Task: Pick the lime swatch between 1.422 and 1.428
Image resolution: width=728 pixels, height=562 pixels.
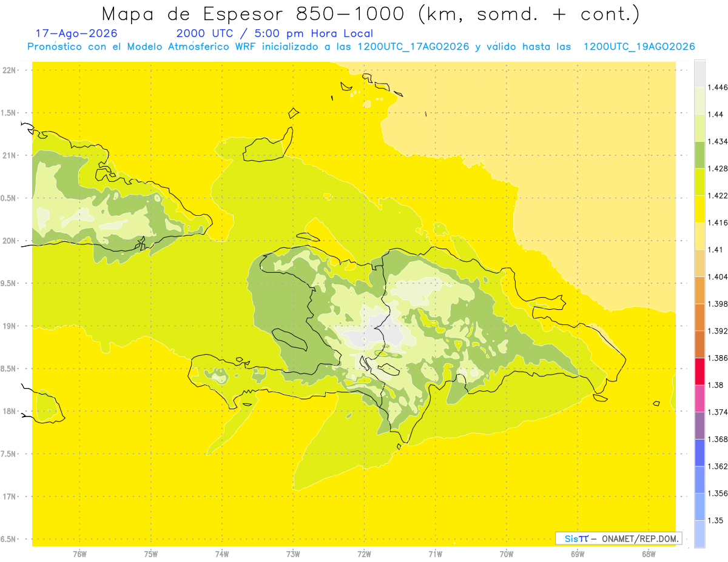Action: [x=699, y=181]
